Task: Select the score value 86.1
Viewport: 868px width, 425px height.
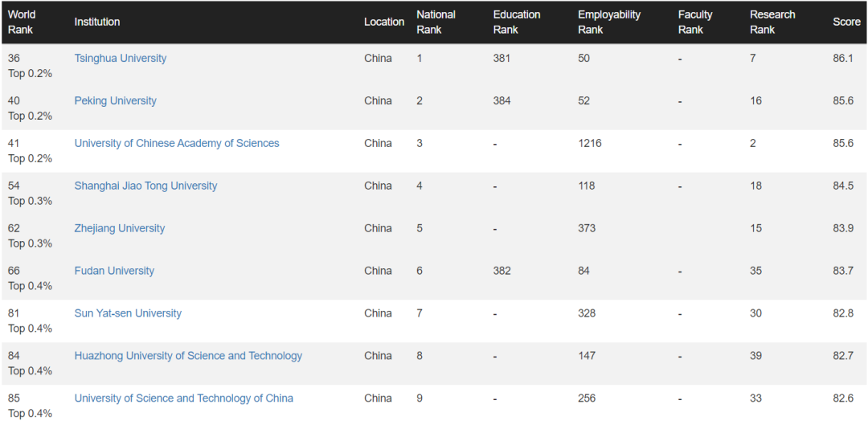Action: [x=843, y=58]
